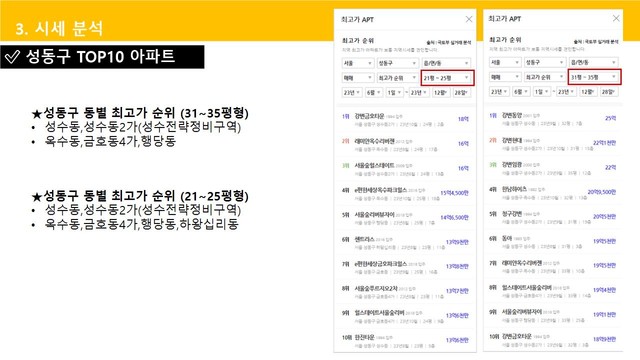Open the 6월 start-month dropdown in right panel
The width and height of the screenshot is (640, 360).
521,92
